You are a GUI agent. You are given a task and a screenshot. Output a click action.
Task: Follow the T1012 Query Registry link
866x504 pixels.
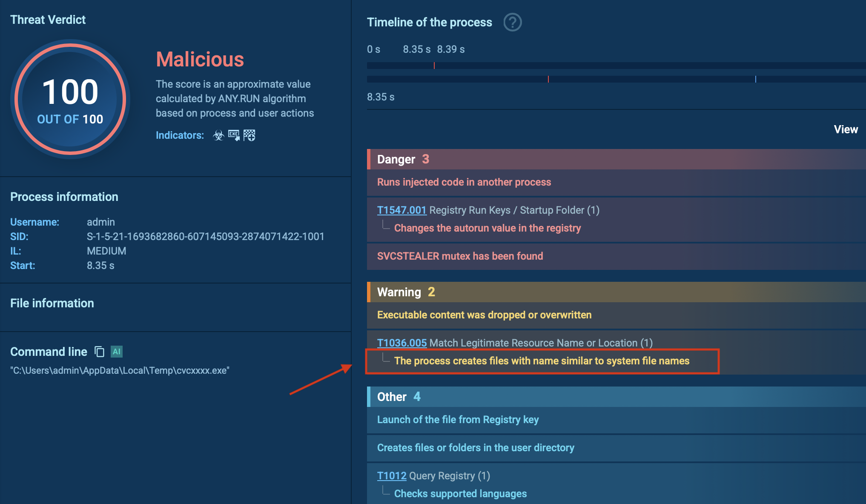pos(392,475)
